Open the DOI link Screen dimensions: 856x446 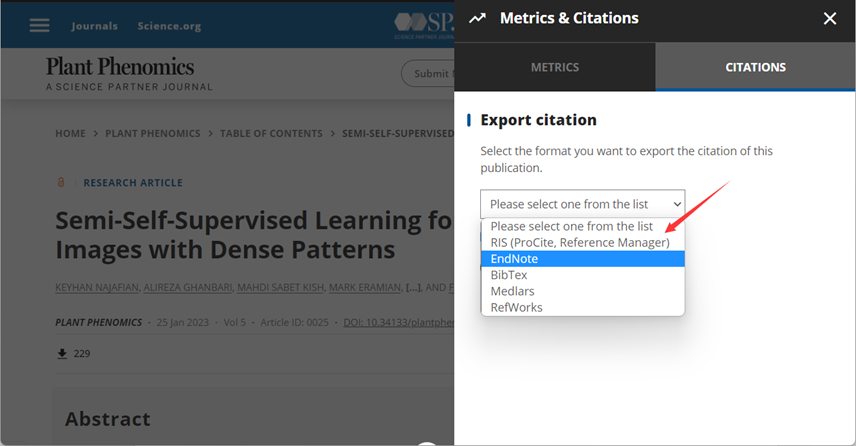click(399, 323)
